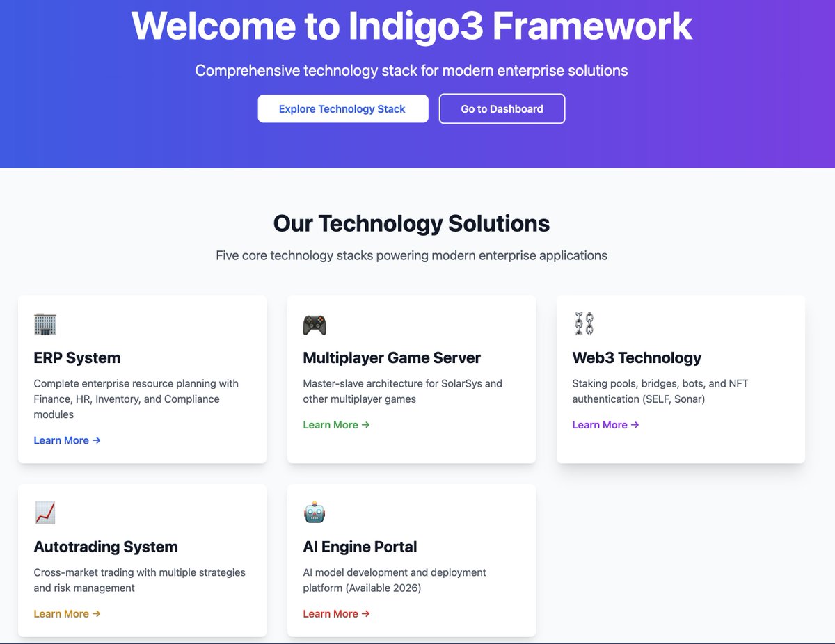The width and height of the screenshot is (835, 644).
Task: Follow Learn More link under ERP System
Action: point(67,440)
